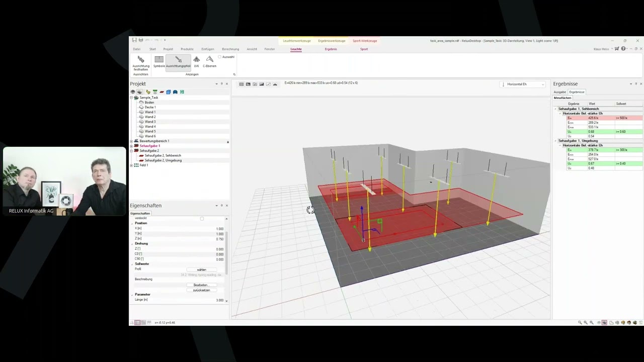The width and height of the screenshot is (644, 362).
Task: Pin the Projekt panel
Action: click(222, 84)
